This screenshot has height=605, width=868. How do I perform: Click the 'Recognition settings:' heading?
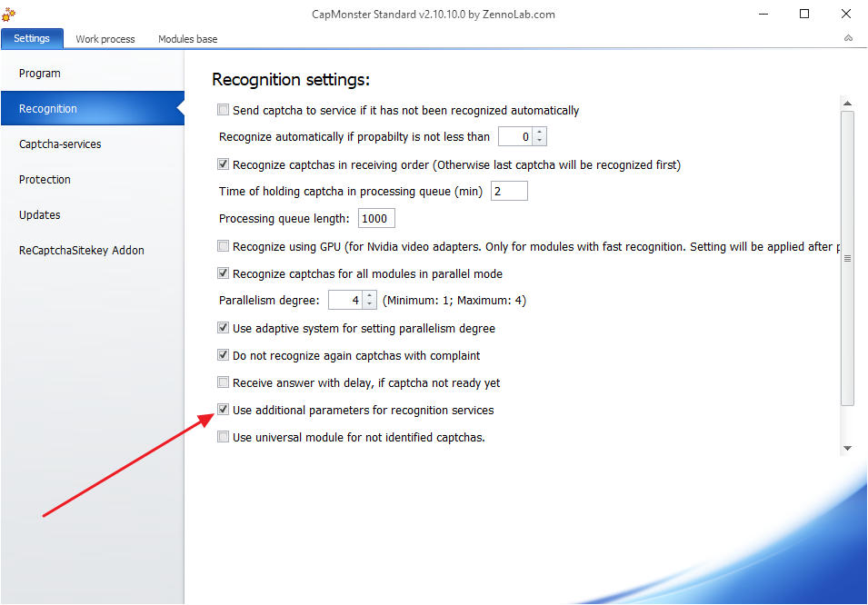(x=291, y=80)
